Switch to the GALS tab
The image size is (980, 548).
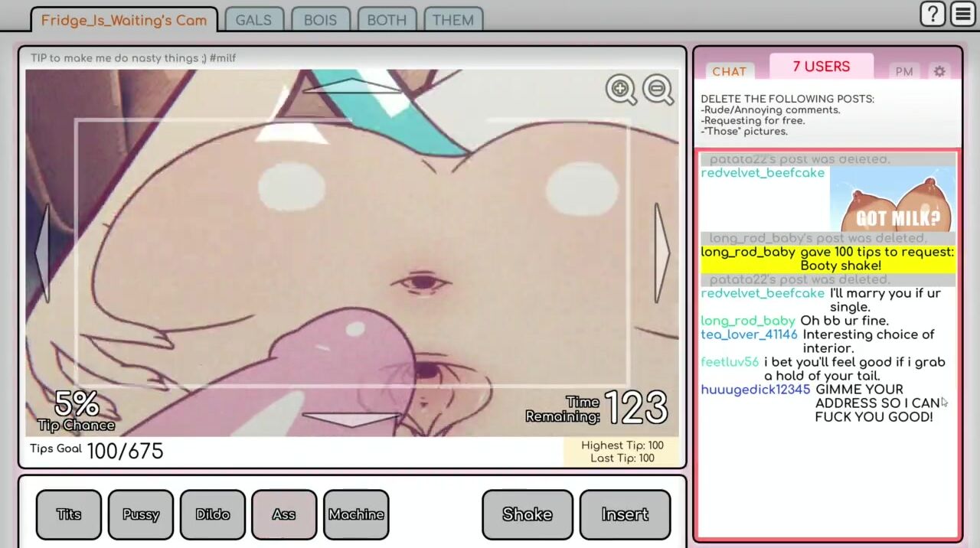tap(253, 20)
